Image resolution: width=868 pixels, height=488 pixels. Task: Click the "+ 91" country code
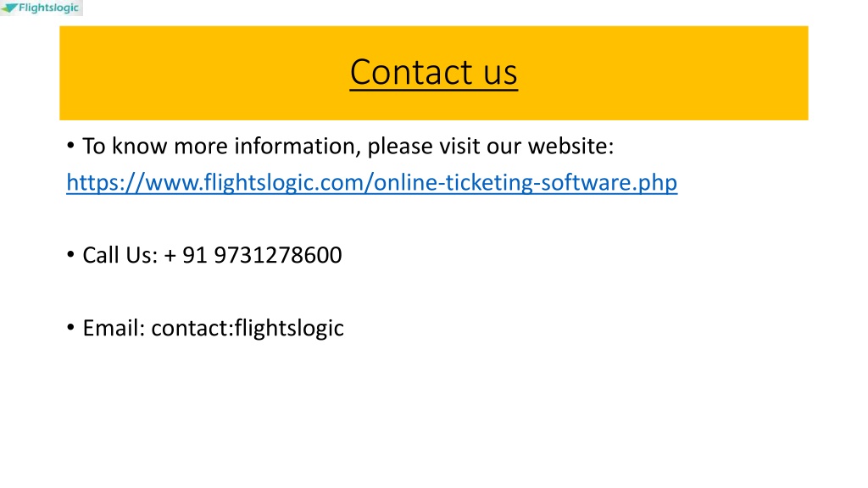[x=186, y=255]
